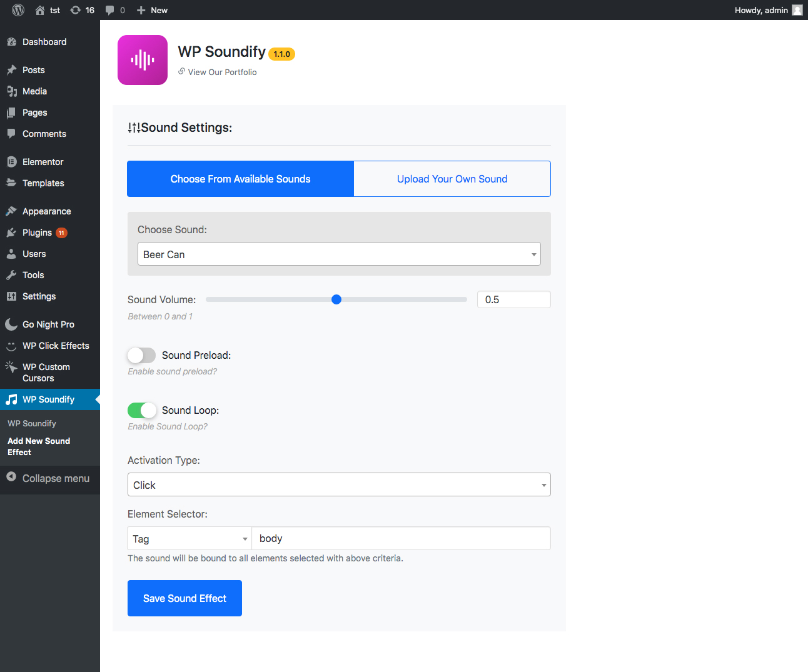This screenshot has width=808, height=672.
Task: Open the View Our Portfolio link
Action: (x=222, y=73)
